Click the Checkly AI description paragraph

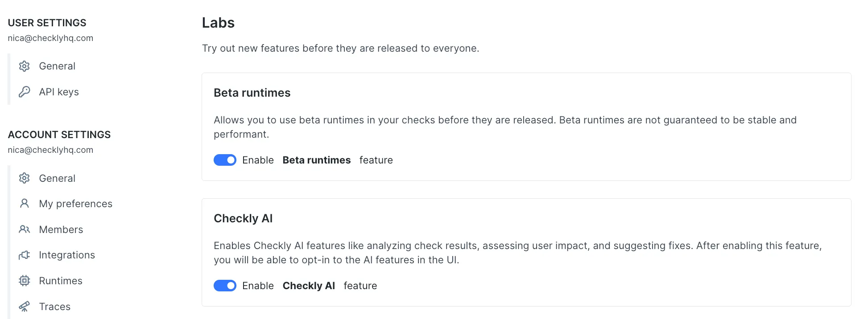[517, 253]
